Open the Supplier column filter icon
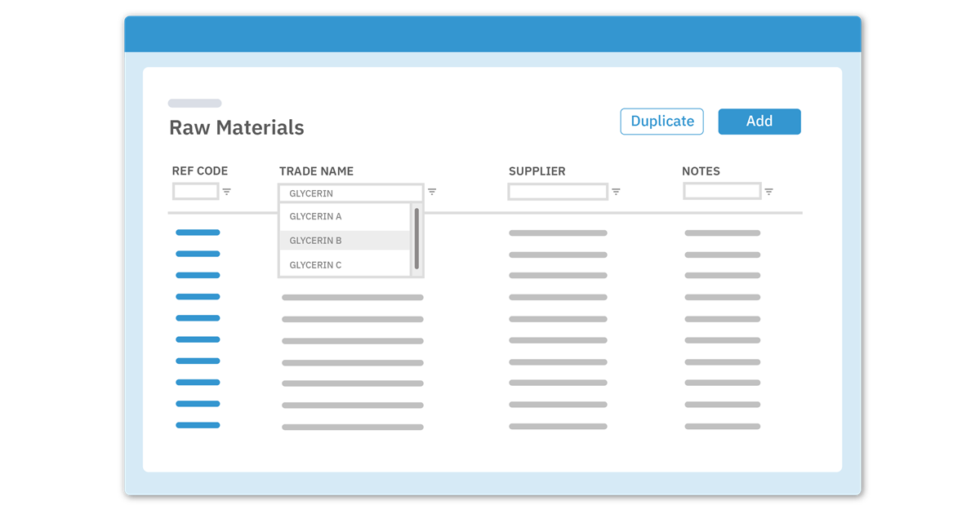This screenshot has width=980, height=514. [616, 192]
